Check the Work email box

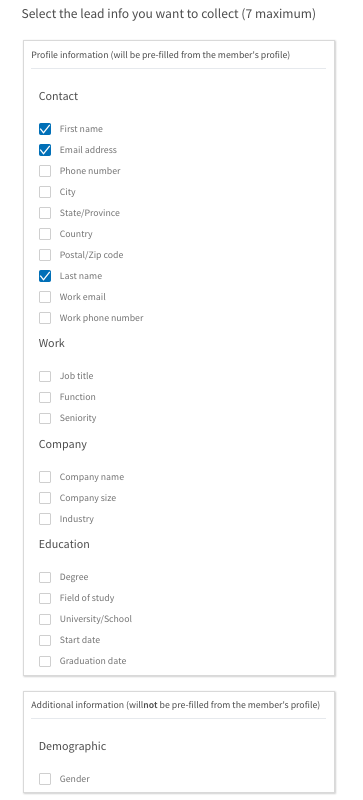click(x=45, y=297)
